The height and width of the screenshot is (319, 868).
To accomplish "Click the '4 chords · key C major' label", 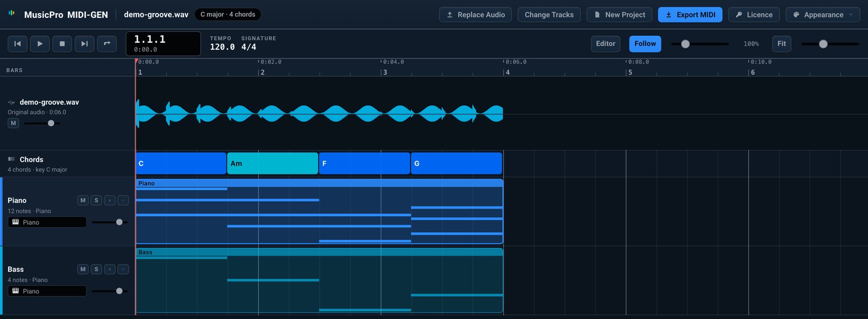I will pyautogui.click(x=37, y=169).
